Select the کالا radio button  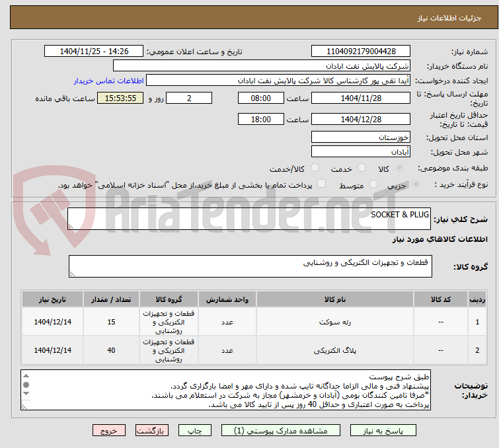coord(399,168)
